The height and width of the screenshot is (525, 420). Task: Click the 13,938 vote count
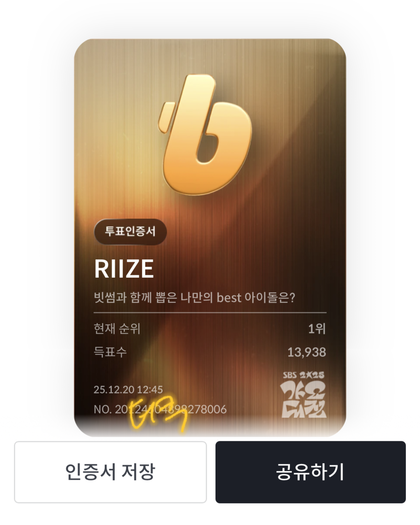[307, 352]
